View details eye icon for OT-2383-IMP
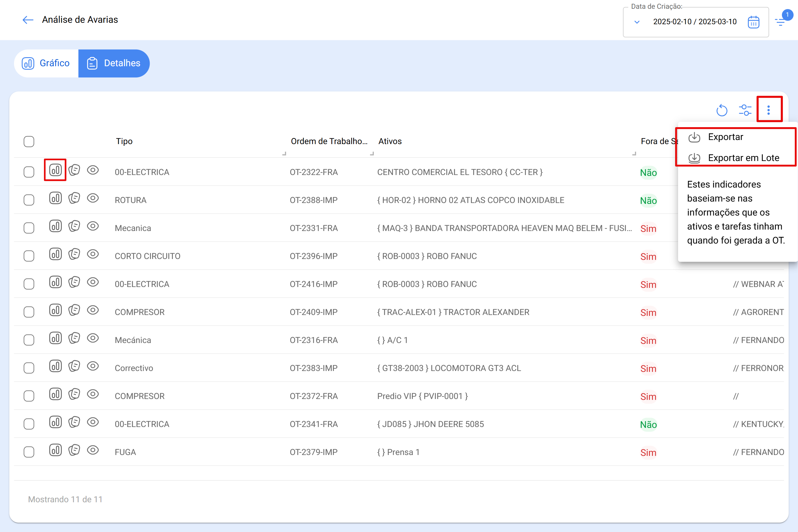Screen dimensions: 798x532 point(93,366)
